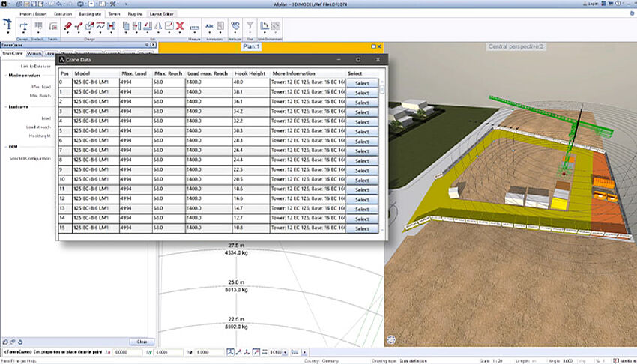Click the Crane Data table vertical scrollbar

tap(381, 150)
